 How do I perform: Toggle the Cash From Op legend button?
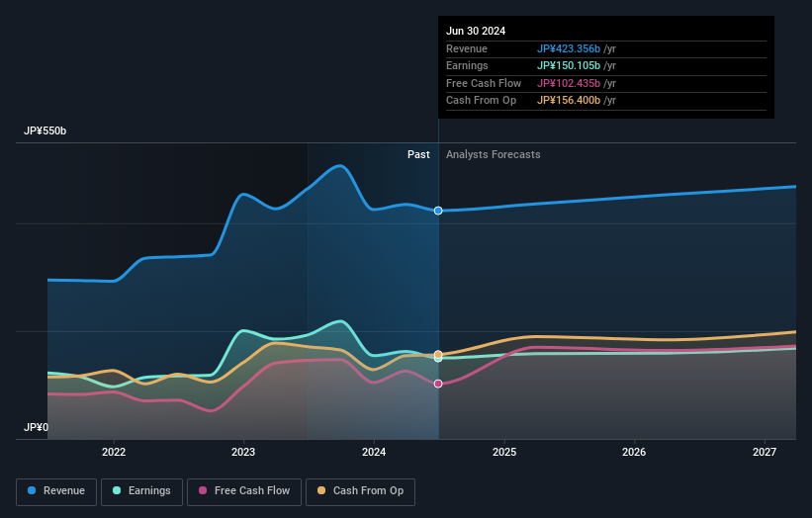coord(360,491)
